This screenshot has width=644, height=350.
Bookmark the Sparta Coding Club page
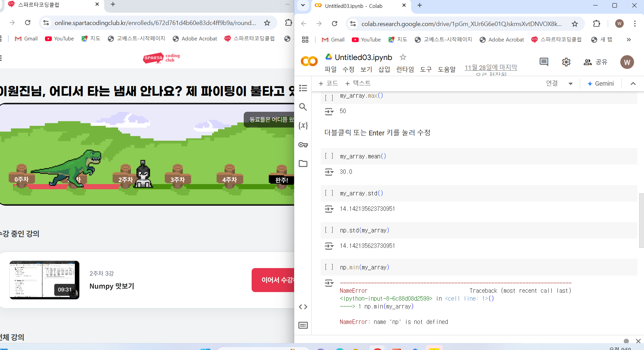[267, 23]
